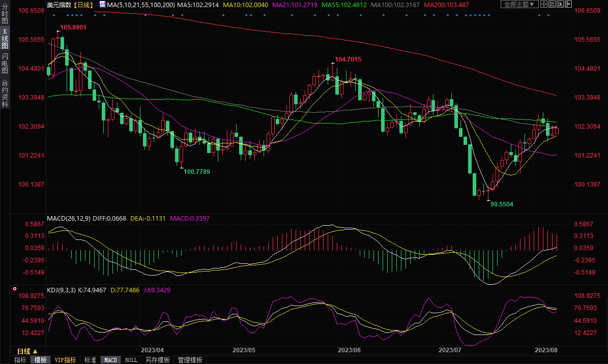Click the 另存模板 button
The image size is (608, 364).
click(157, 360)
